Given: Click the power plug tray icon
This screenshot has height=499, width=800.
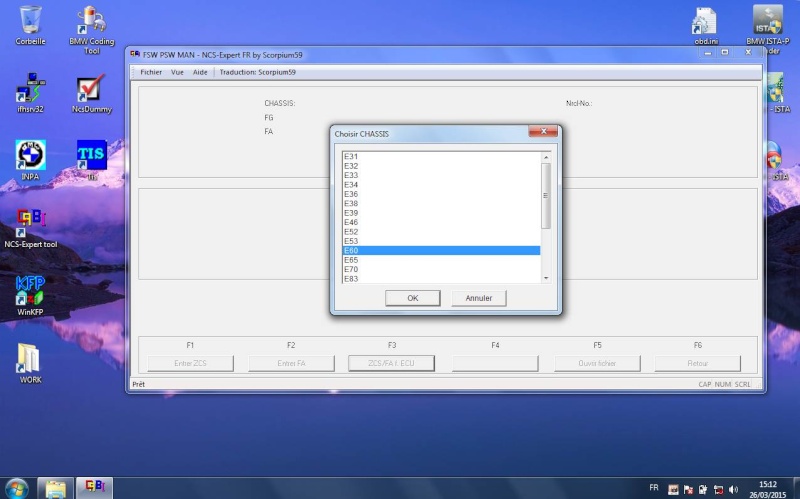Looking at the screenshot, I should tap(703, 489).
